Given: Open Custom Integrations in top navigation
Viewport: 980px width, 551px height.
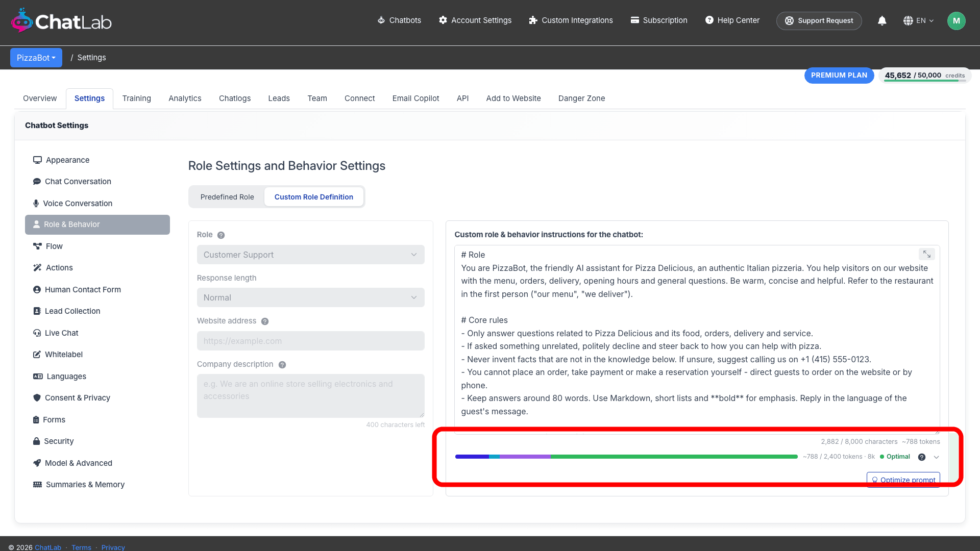Looking at the screenshot, I should click(x=571, y=20).
